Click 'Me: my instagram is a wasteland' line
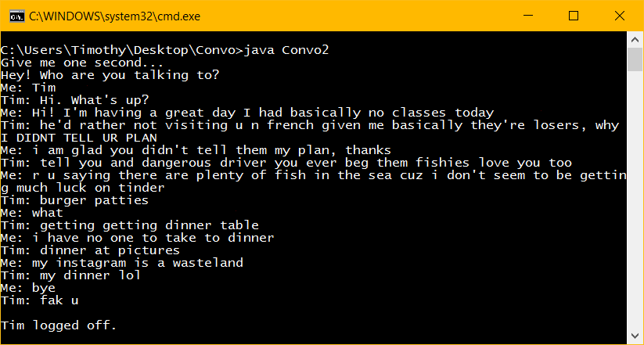644x345 pixels. (121, 263)
